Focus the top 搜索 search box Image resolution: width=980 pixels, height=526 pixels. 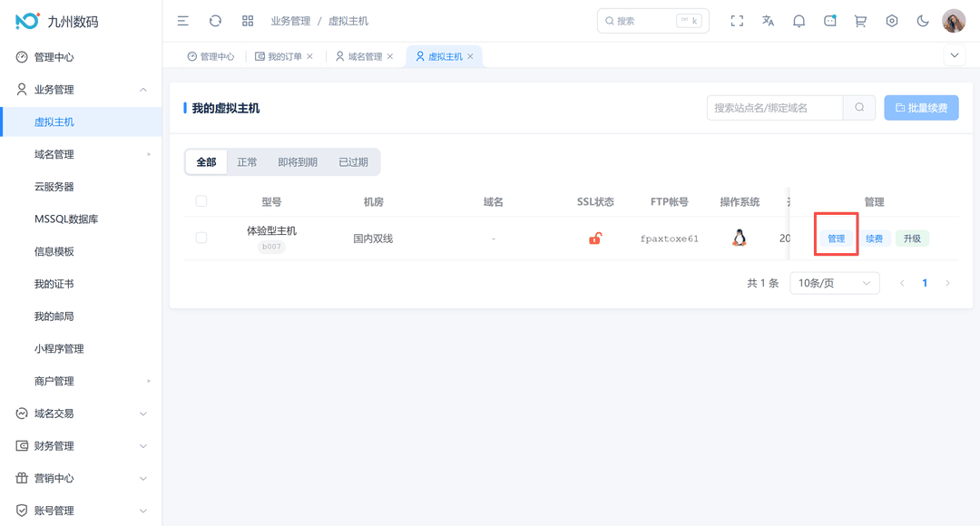(653, 21)
